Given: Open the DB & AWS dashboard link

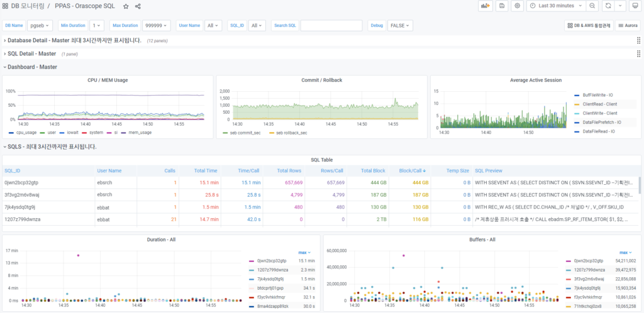Looking at the screenshot, I should tap(589, 26).
